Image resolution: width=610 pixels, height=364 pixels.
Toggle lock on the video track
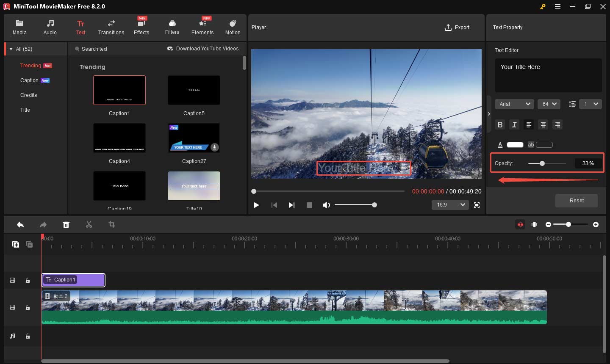click(x=28, y=307)
